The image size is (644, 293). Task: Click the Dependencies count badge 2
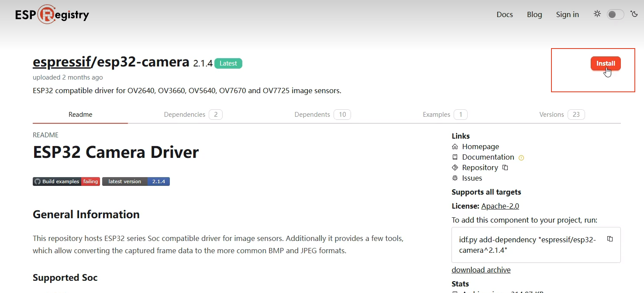click(x=216, y=115)
